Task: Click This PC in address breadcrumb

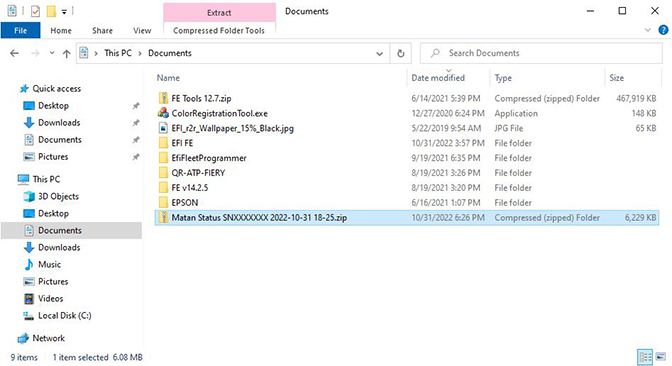Action: click(118, 53)
